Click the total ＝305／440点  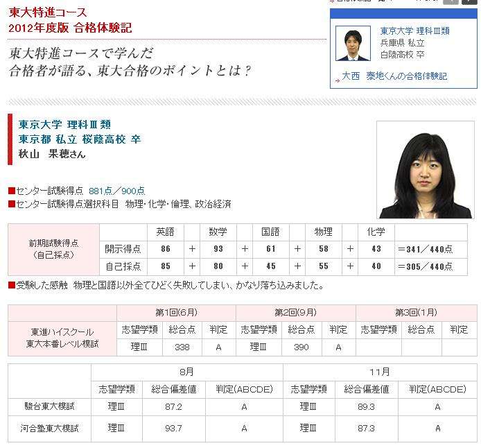click(425, 266)
